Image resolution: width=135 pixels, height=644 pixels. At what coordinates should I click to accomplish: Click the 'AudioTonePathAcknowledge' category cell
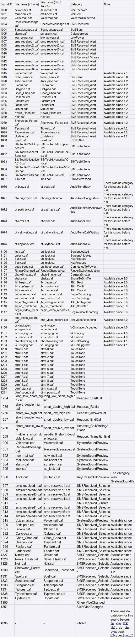(86, 210)
